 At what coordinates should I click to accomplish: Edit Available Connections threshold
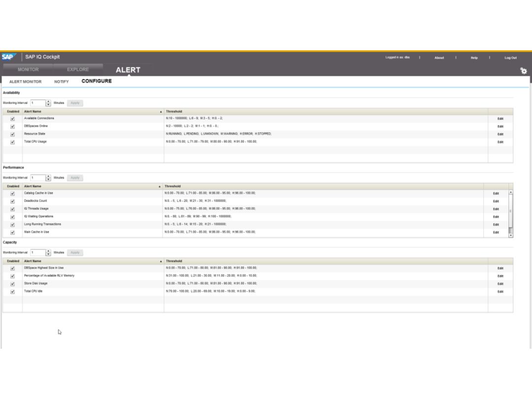(x=500, y=119)
